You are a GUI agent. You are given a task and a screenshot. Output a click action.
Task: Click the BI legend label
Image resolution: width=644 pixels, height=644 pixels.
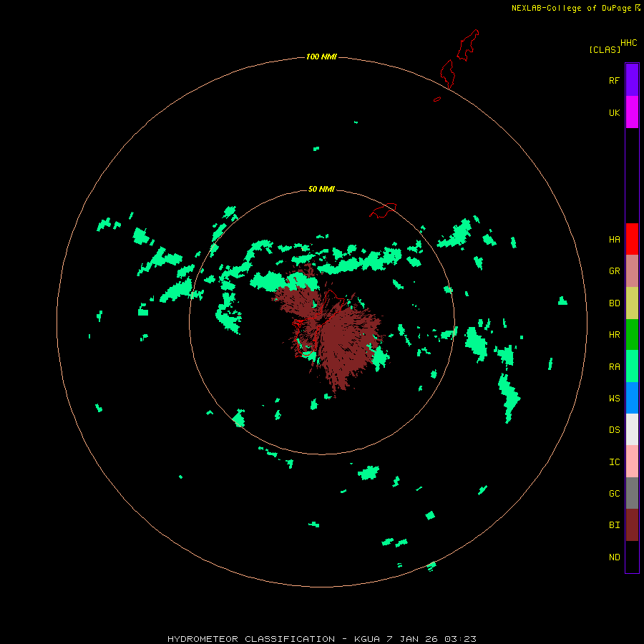click(x=614, y=525)
